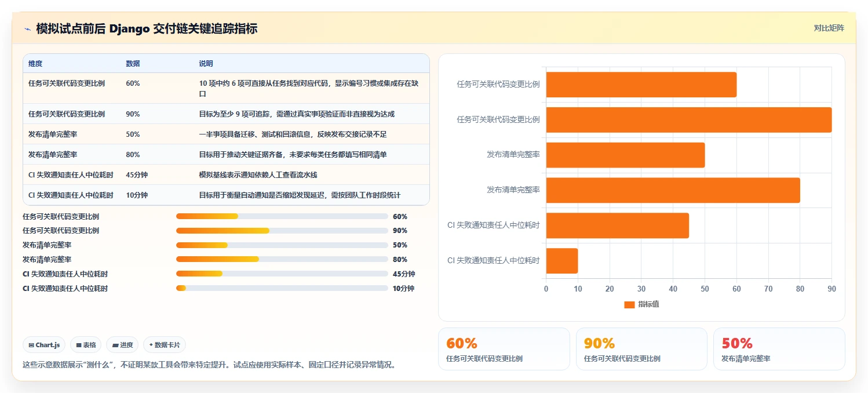Open the 60% 任务可关联代码变更比例 stat card

point(504,348)
